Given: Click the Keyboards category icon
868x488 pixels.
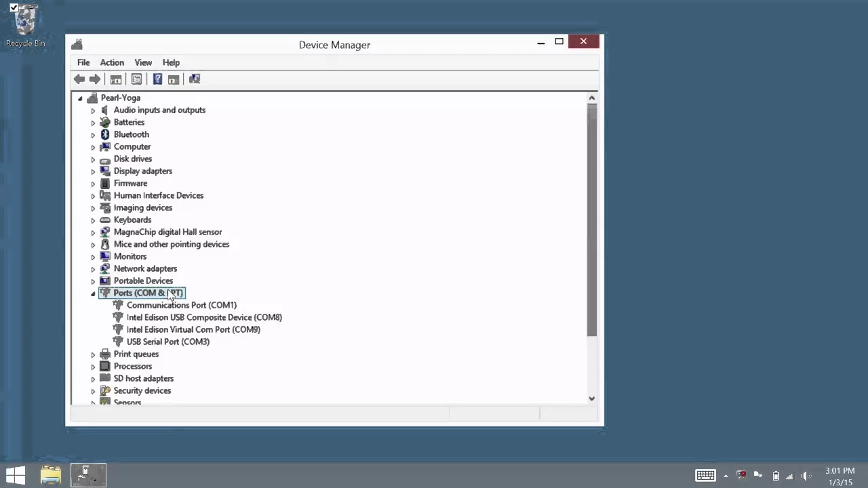Looking at the screenshot, I should tap(105, 220).
